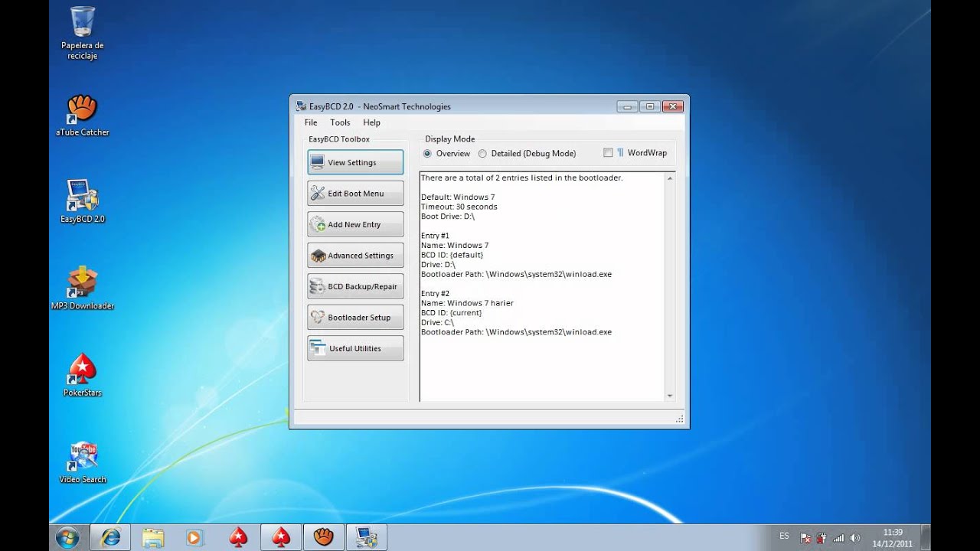
Task: Close the EasyBCD window
Action: (673, 106)
